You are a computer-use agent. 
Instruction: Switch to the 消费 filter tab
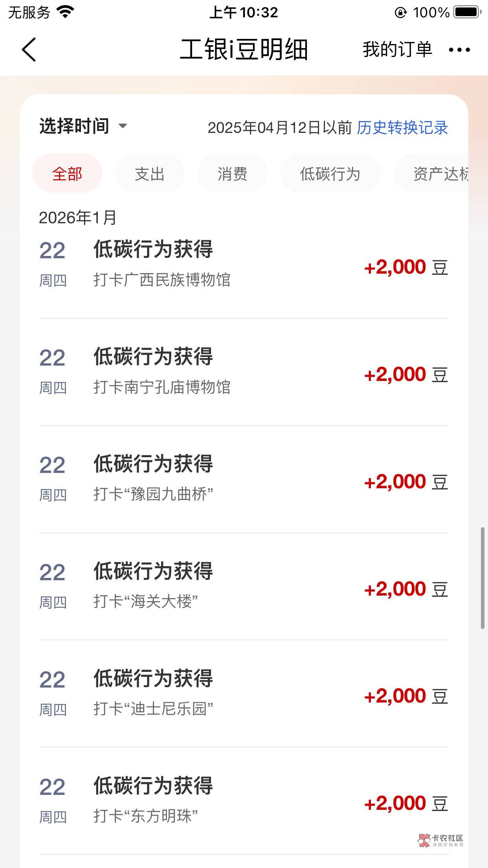click(232, 173)
